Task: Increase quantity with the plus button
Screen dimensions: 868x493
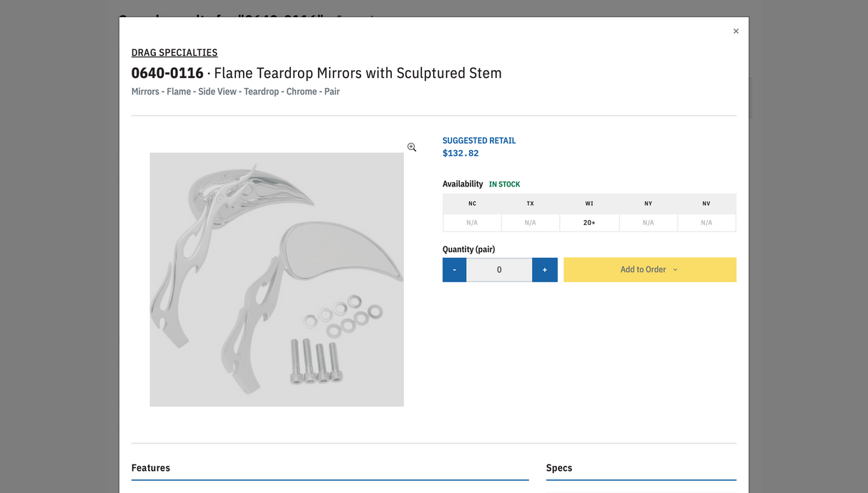Action: 545,269
